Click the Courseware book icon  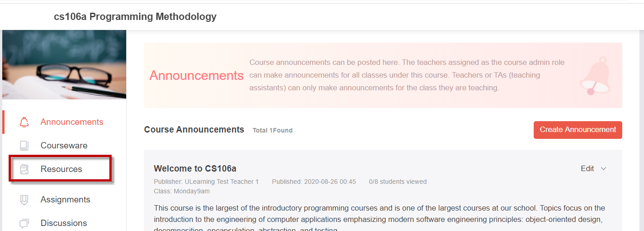coord(24,146)
